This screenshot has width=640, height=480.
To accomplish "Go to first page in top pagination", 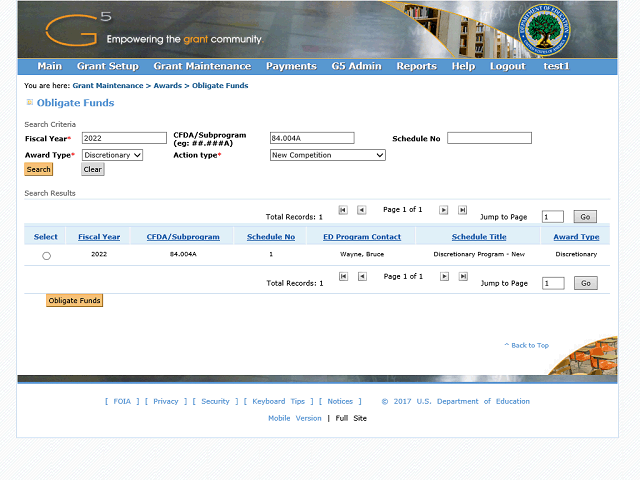I will pos(343,210).
